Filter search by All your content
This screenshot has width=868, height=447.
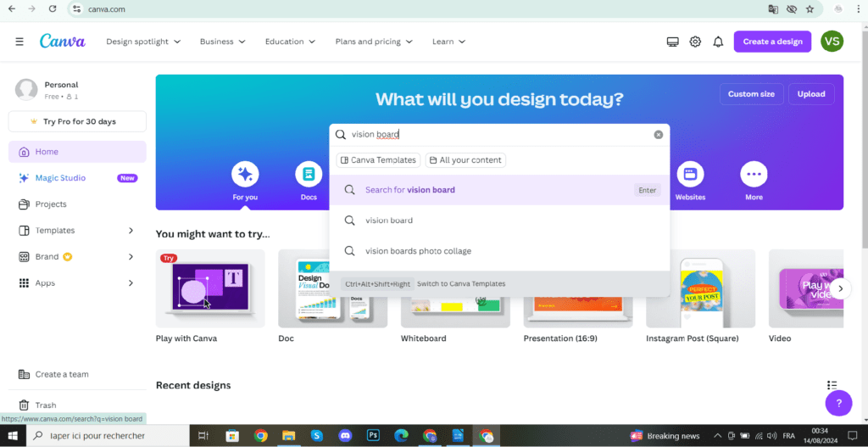pyautogui.click(x=465, y=160)
